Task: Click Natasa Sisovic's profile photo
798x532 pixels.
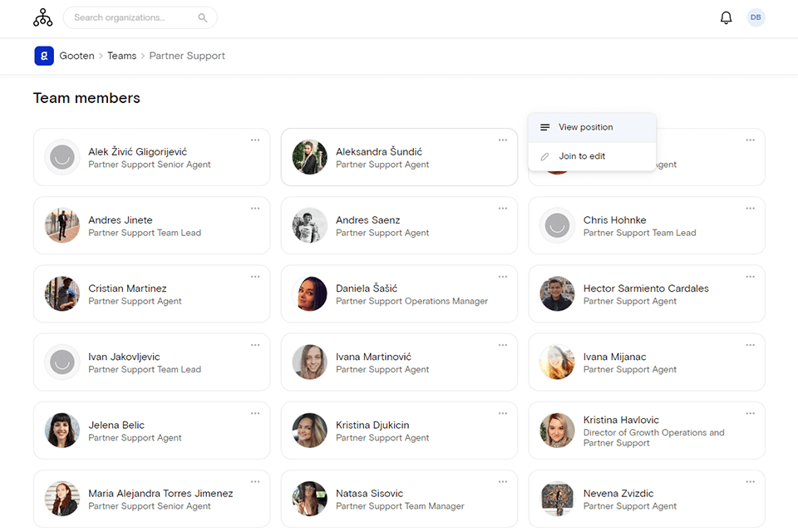Action: point(309,499)
